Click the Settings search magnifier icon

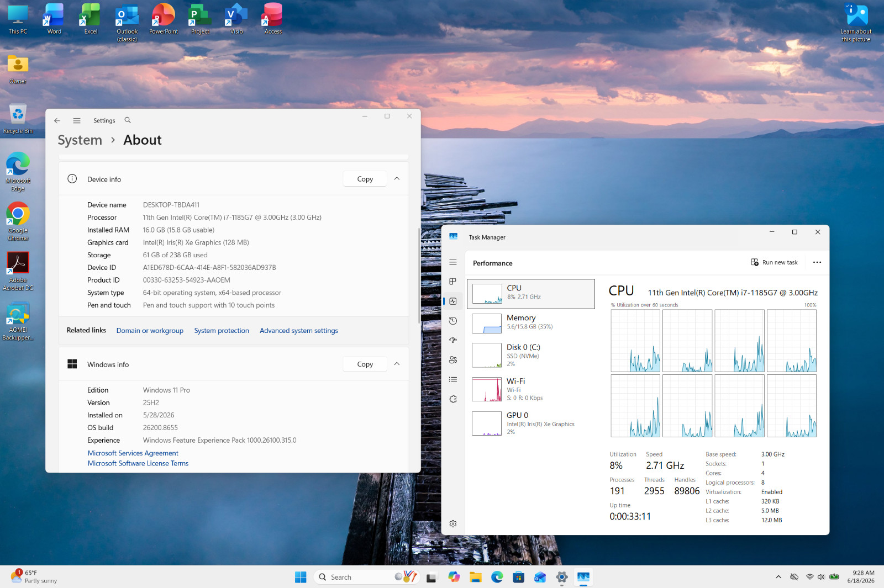[128, 120]
